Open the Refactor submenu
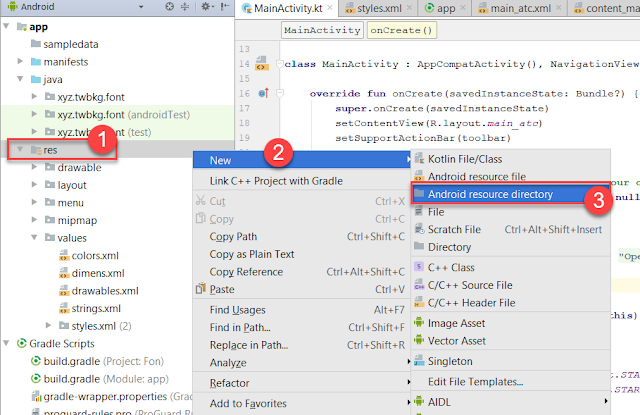This screenshot has height=415, width=640. pyautogui.click(x=302, y=383)
